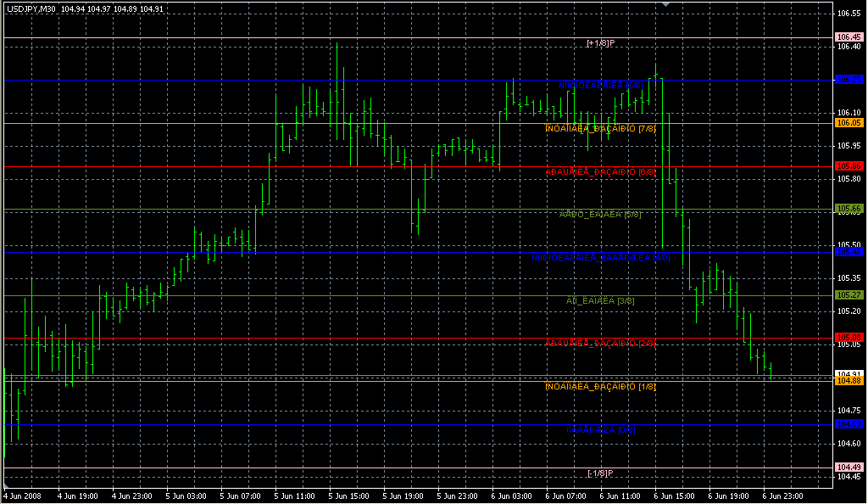
Task: Click the current price 104.91 tag
Action: click(849, 373)
